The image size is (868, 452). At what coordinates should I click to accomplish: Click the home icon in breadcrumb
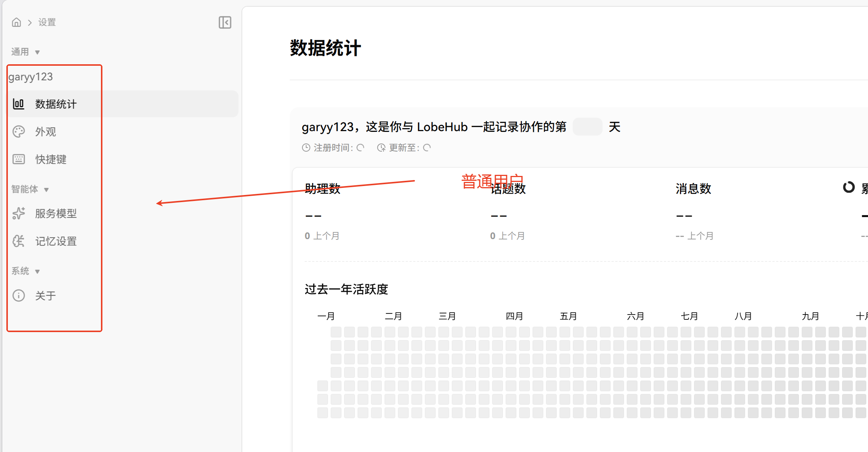pyautogui.click(x=16, y=22)
